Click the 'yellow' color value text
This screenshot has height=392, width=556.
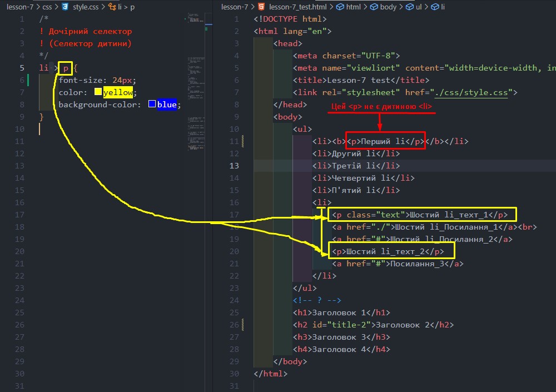pyautogui.click(x=118, y=93)
